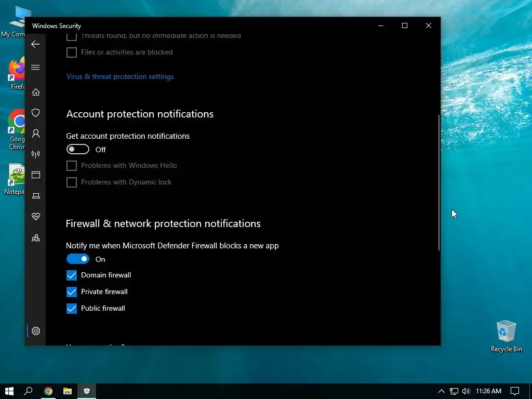Open Virus & threat protection settings link
This screenshot has width=532, height=399.
pos(120,77)
